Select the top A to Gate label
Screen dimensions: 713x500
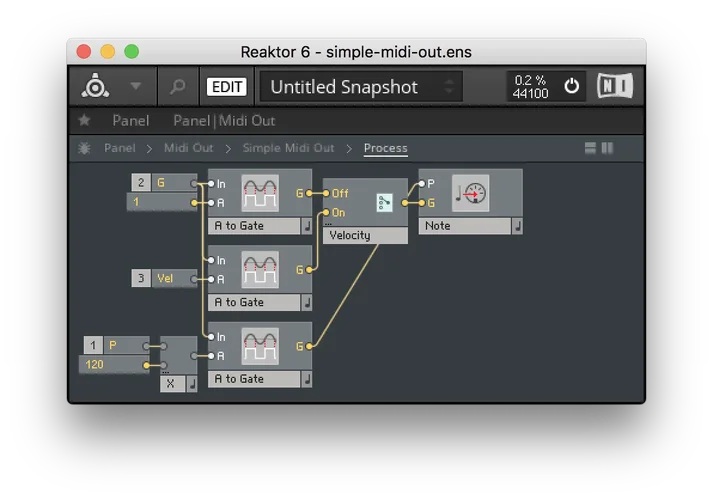tap(254, 226)
